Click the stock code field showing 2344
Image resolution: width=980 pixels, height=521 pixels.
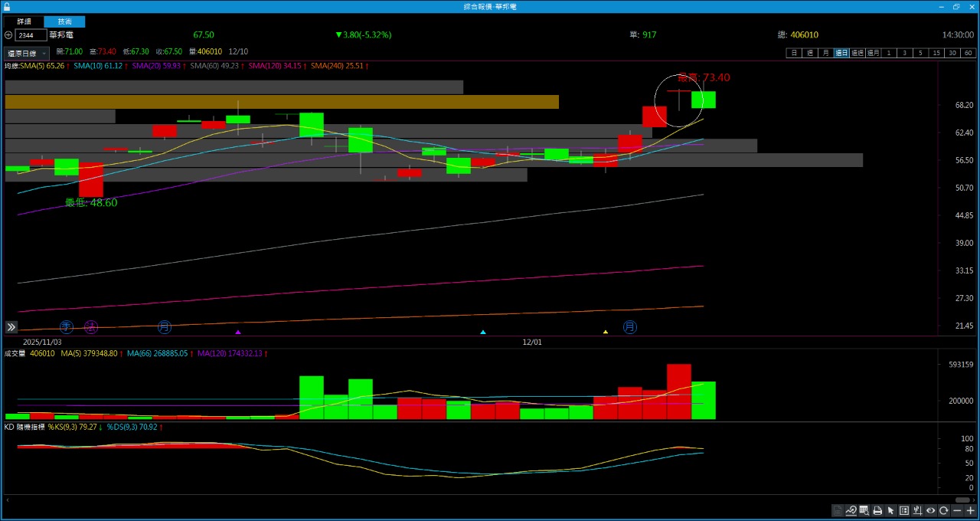click(x=31, y=35)
